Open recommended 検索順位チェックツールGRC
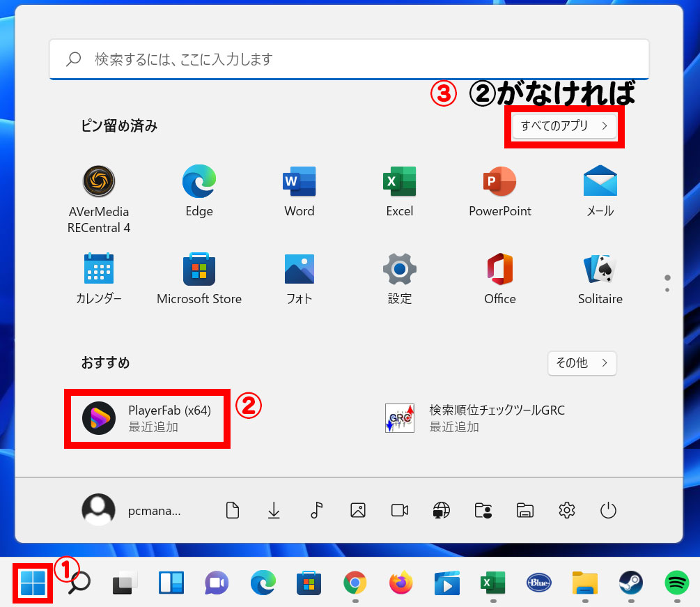700x607 pixels. pos(475,419)
